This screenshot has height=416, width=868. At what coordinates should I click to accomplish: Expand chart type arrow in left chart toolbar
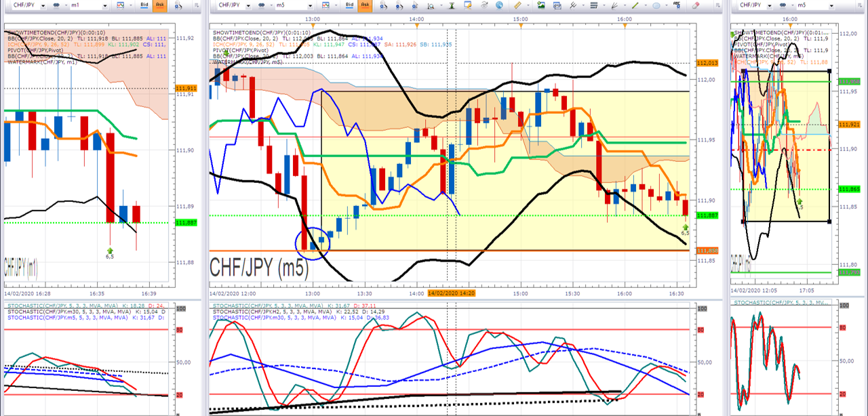(x=130, y=5)
